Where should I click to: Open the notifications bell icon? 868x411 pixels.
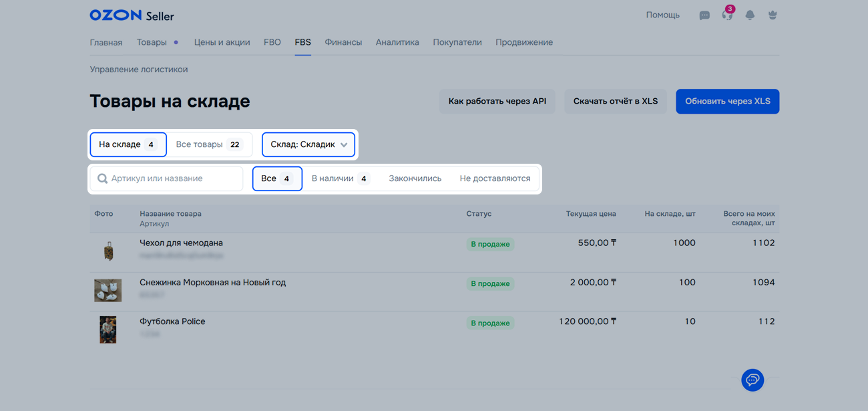[x=750, y=15]
